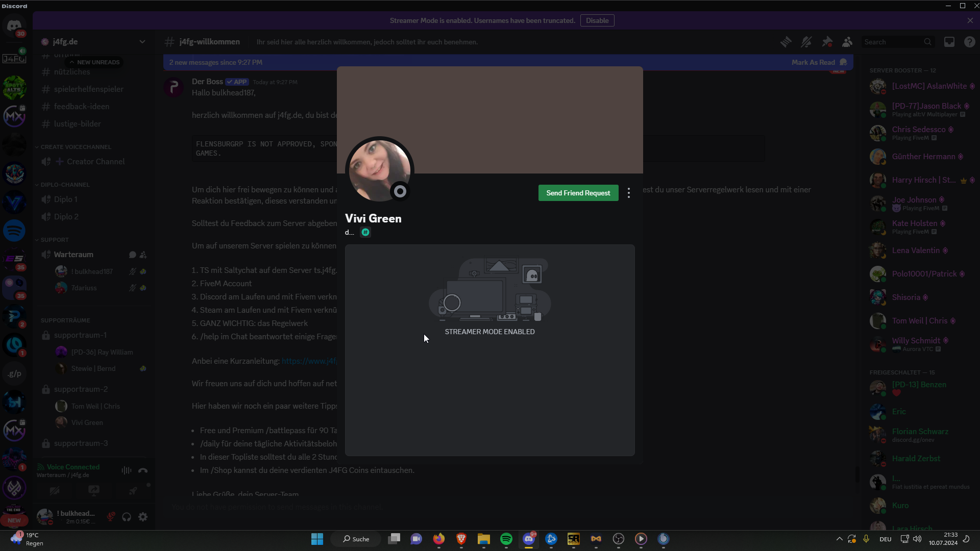This screenshot has height=551, width=980.
Task: Collapse the DIPLO-CHANNEL category
Action: tap(64, 185)
